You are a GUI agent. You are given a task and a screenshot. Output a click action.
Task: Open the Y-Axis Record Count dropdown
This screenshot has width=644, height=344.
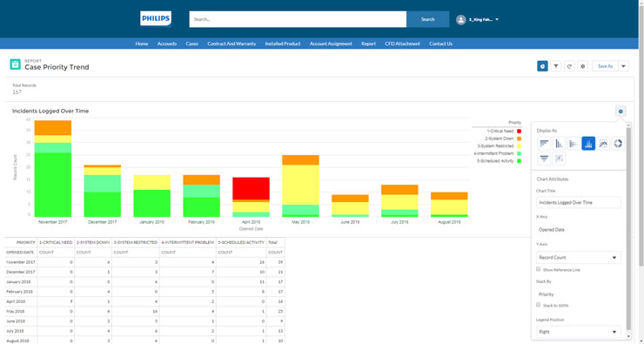[x=579, y=258]
